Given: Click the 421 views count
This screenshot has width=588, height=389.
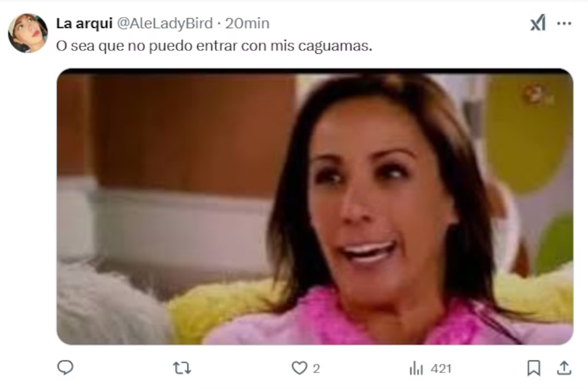Looking at the screenshot, I should pos(441,369).
